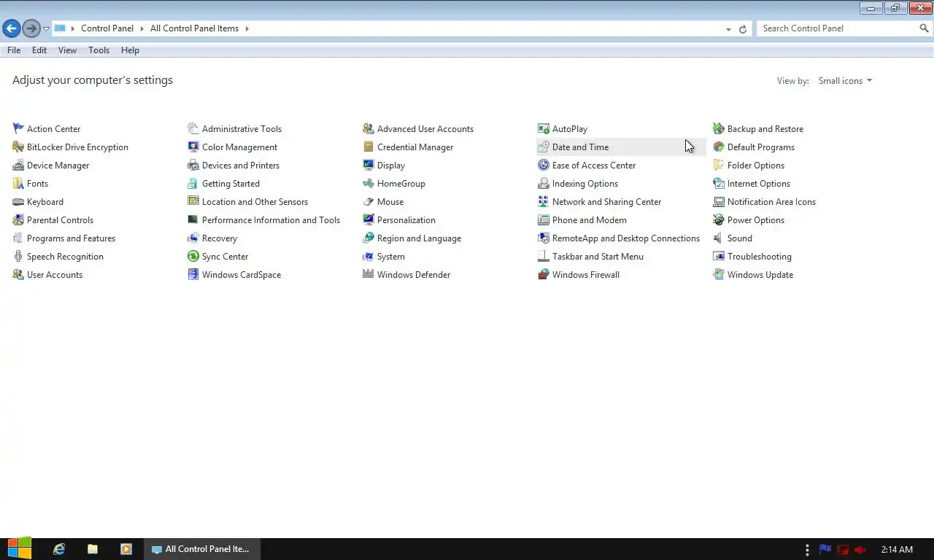Open the Action Center flag icon

click(x=18, y=129)
